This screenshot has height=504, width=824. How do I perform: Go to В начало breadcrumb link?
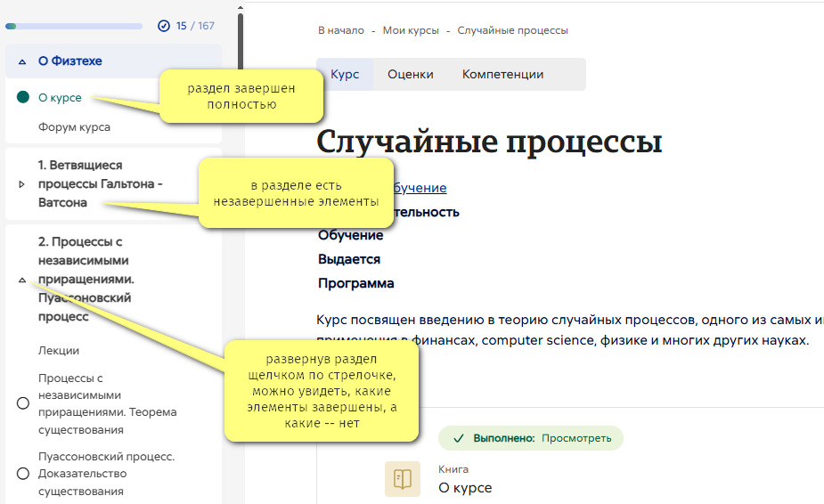point(341,30)
